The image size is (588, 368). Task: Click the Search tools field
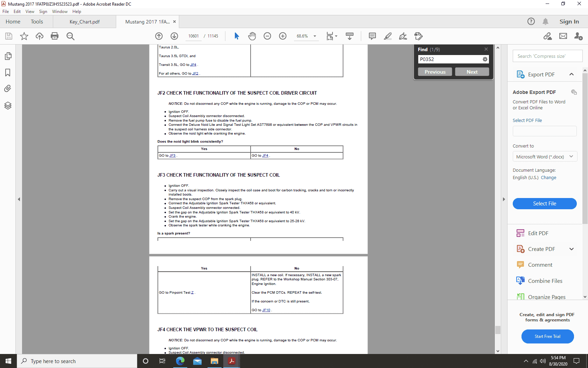tap(547, 56)
